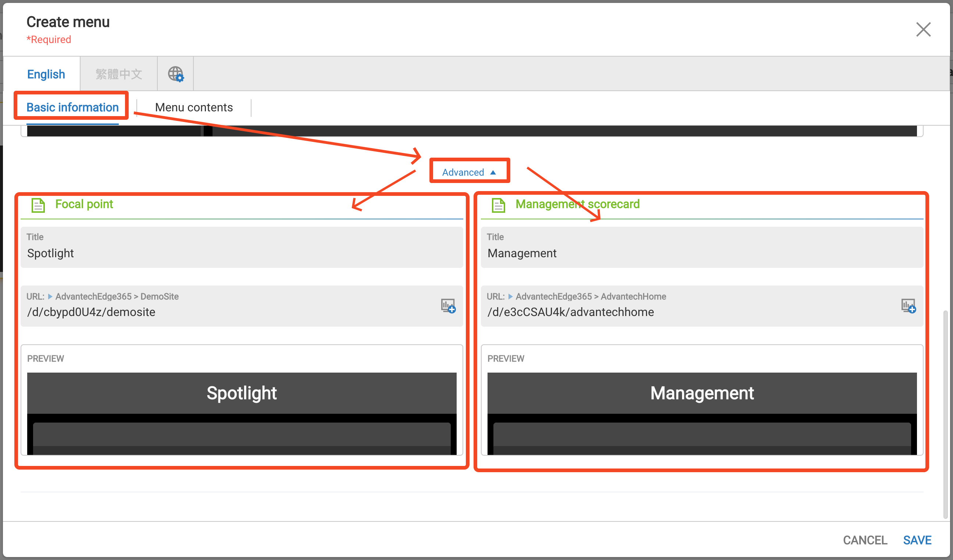Click the Focal point document icon
The height and width of the screenshot is (560, 953).
coord(38,205)
